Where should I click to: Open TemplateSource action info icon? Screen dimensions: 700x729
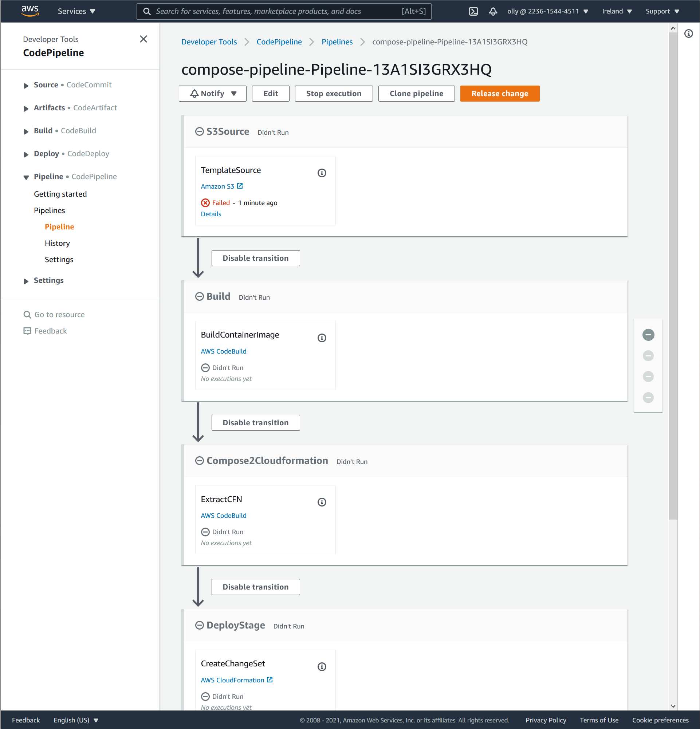coord(322,173)
